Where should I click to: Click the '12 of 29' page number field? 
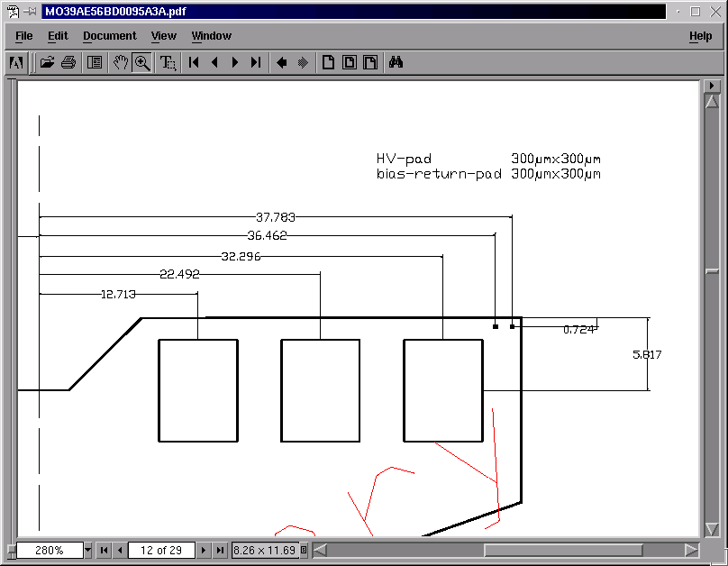coord(161,550)
